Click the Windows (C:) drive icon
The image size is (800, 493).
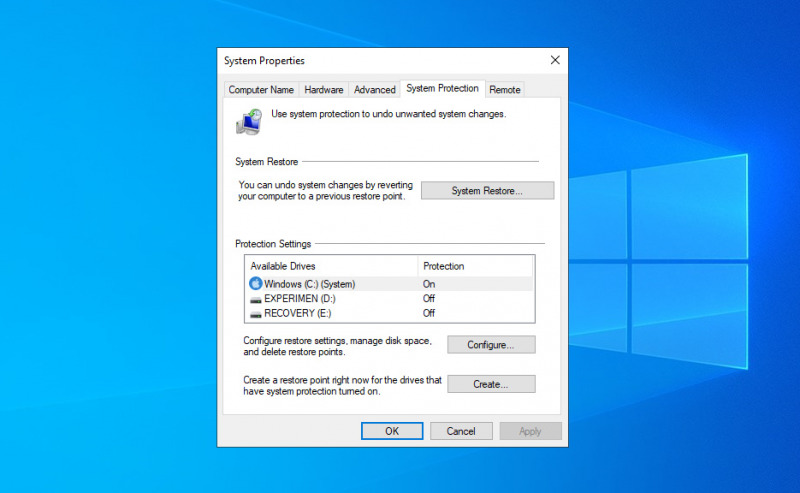tap(255, 284)
